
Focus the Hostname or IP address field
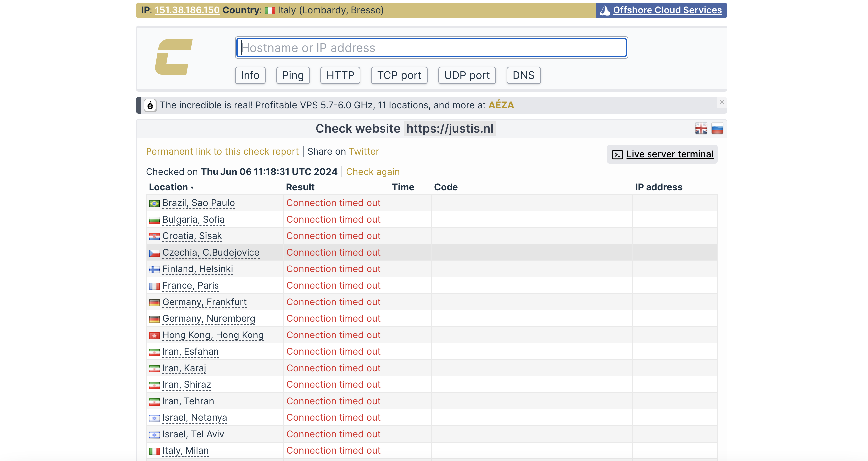(431, 48)
